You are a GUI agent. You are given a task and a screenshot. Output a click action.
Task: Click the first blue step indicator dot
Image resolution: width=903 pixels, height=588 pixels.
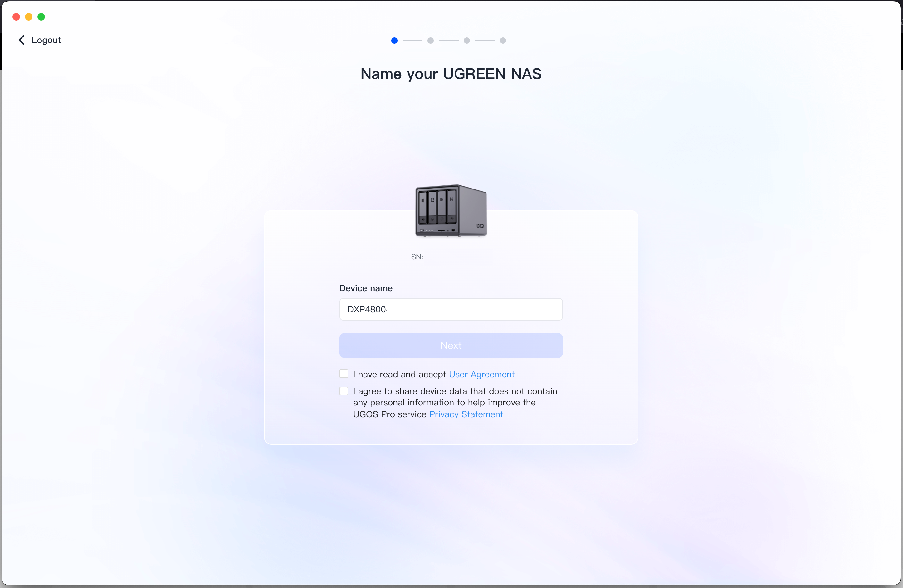394,40
